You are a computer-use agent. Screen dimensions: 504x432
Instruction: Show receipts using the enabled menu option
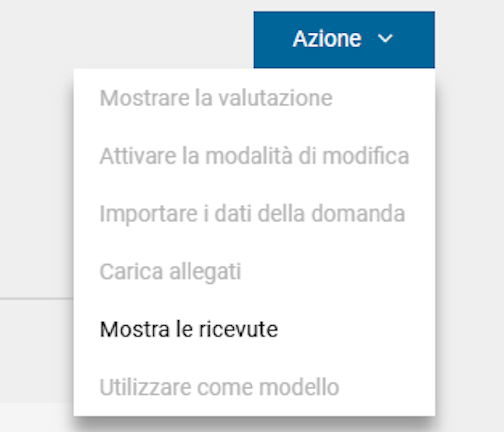point(189,329)
